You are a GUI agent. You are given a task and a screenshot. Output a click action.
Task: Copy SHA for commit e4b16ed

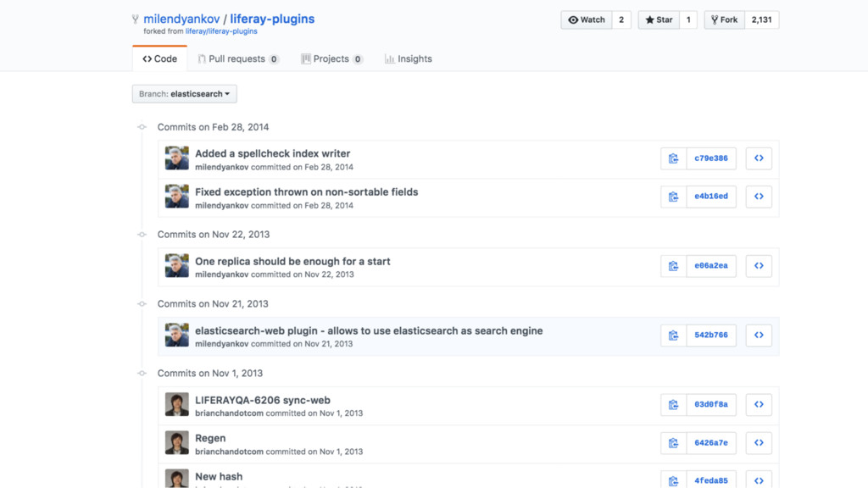(673, 197)
